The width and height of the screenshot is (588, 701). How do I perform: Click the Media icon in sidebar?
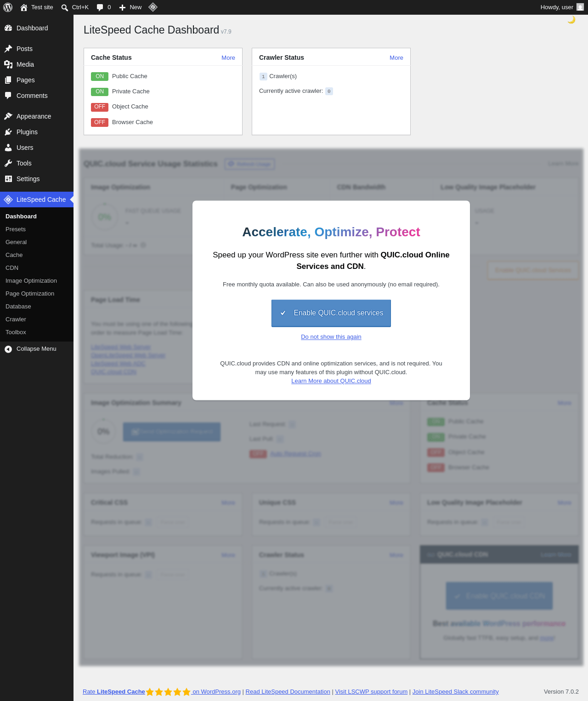click(8, 64)
